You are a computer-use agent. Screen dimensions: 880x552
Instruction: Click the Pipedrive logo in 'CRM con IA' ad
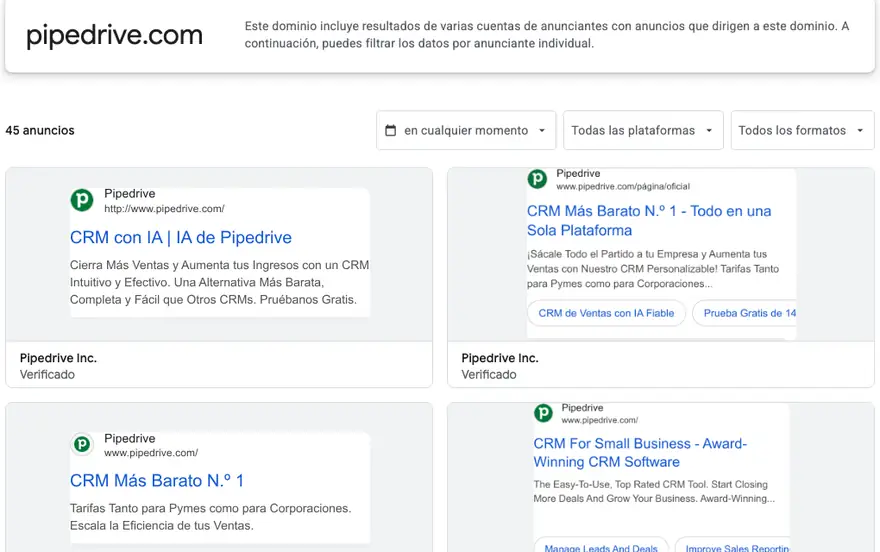[x=82, y=200]
